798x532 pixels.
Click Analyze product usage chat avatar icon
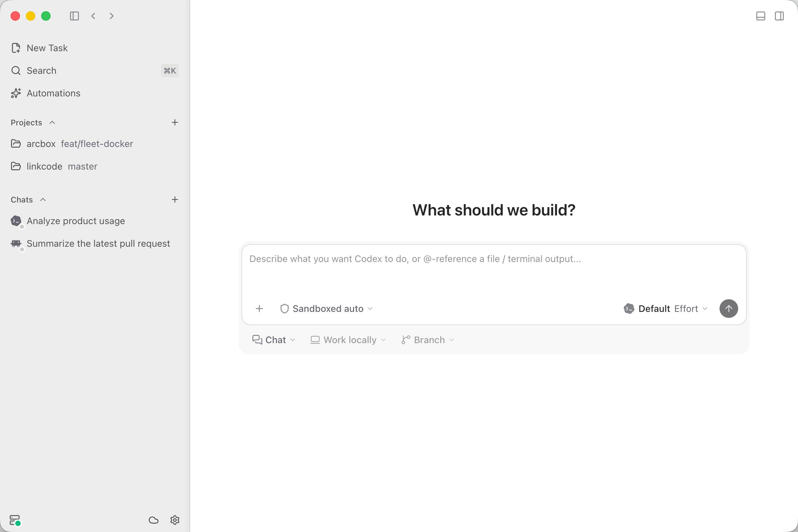click(x=16, y=221)
